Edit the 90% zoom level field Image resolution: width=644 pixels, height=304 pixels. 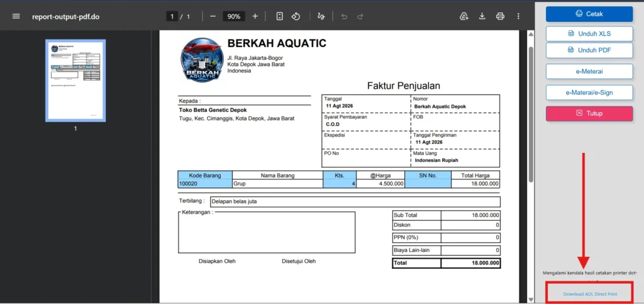coord(234,16)
